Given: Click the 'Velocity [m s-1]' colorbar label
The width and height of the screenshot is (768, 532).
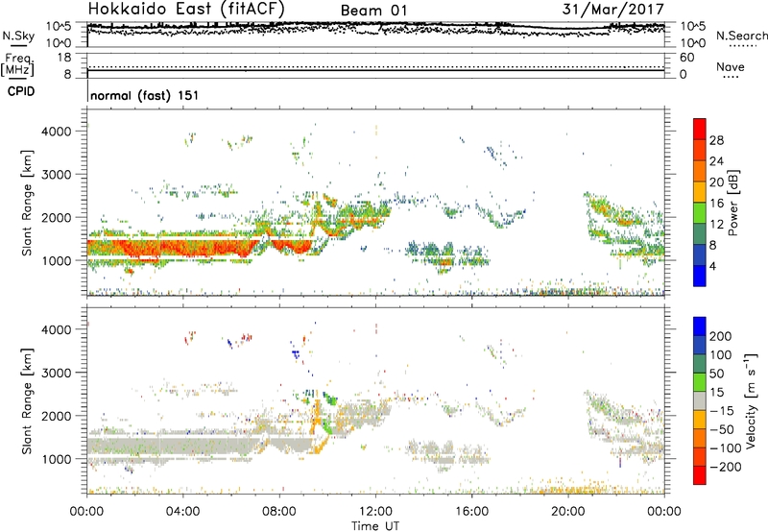Looking at the screenshot, I should pos(752,400).
